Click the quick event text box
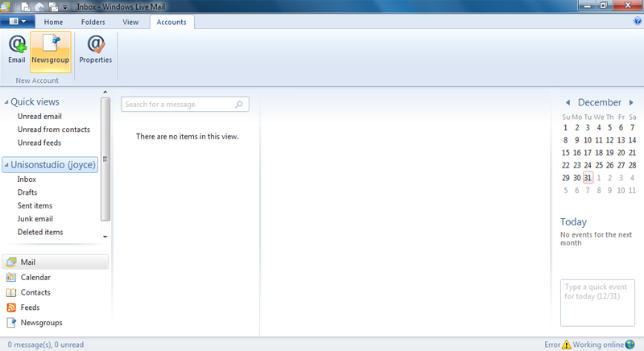Viewport: 644px width, 351px height. coord(597,303)
